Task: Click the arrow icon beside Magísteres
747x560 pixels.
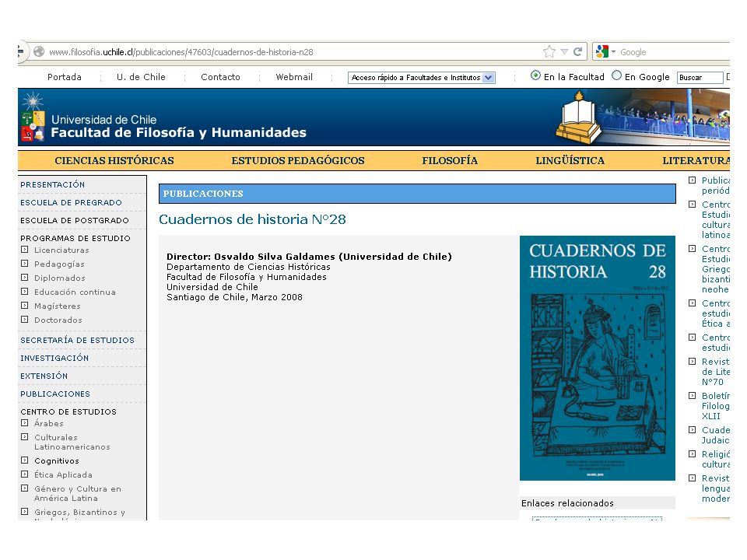Action: 25,305
